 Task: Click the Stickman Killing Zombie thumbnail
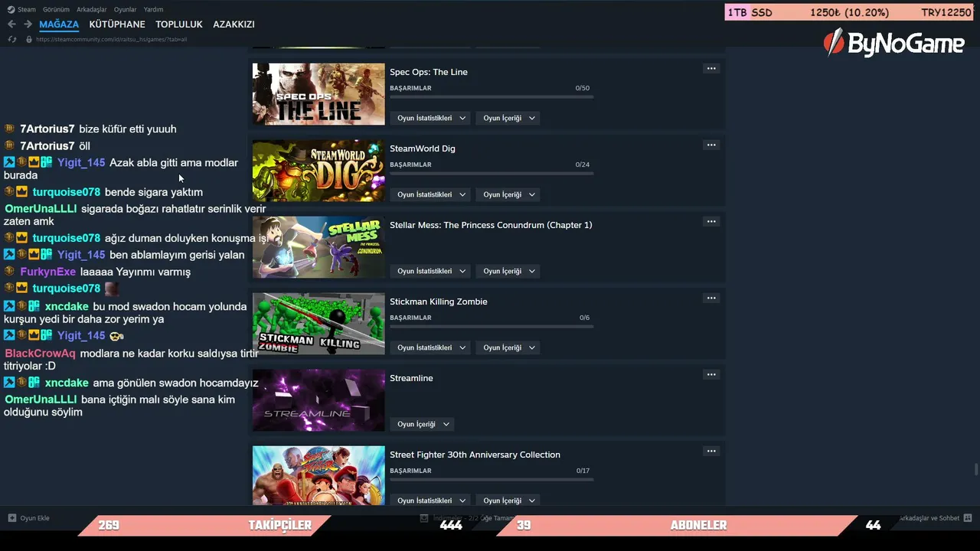coord(318,324)
